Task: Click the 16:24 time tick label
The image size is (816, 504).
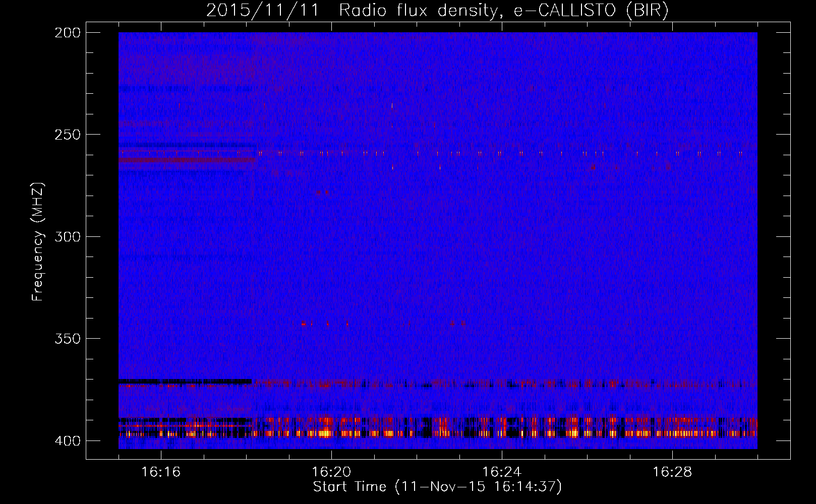Action: coord(502,472)
